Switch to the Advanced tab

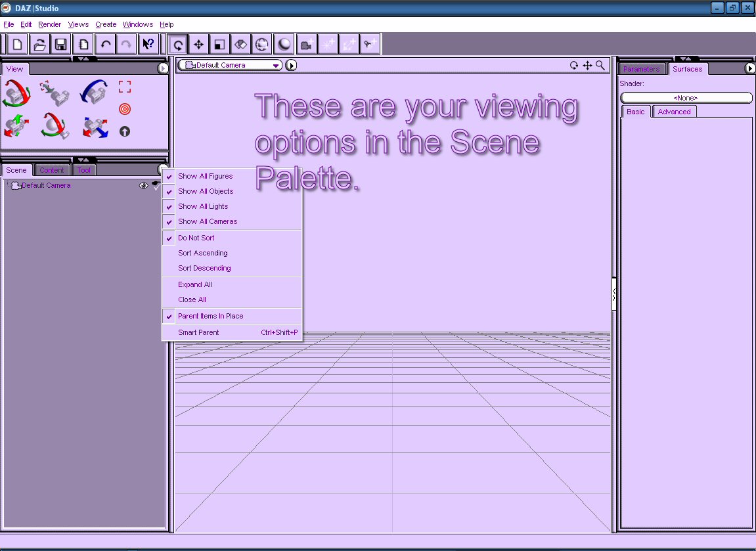(x=674, y=112)
